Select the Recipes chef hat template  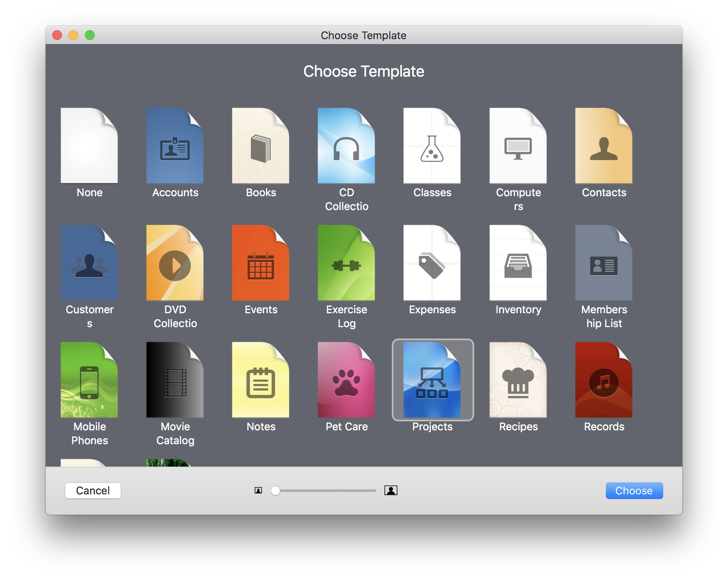518,380
